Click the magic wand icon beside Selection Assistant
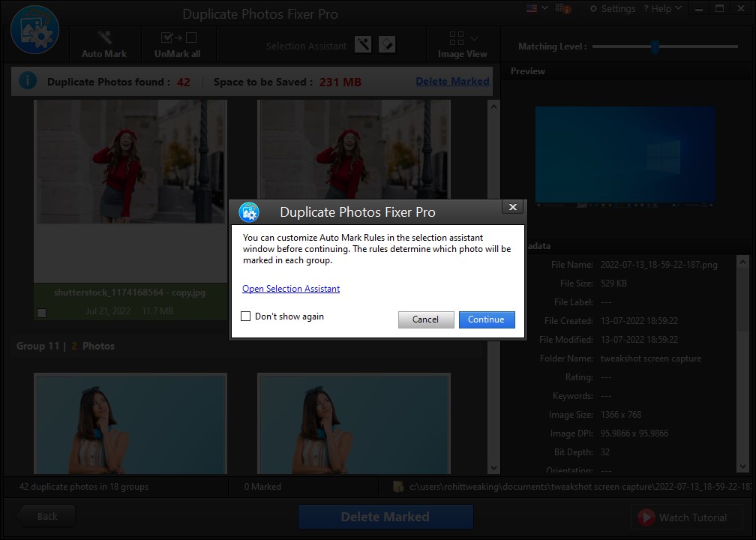756x540 pixels. click(x=363, y=44)
